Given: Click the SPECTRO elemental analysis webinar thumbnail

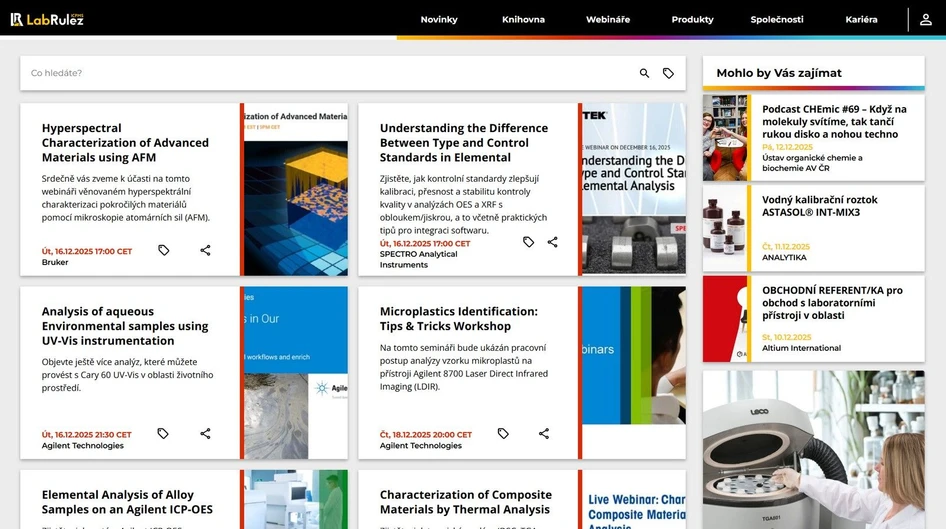Looking at the screenshot, I should point(633,189).
